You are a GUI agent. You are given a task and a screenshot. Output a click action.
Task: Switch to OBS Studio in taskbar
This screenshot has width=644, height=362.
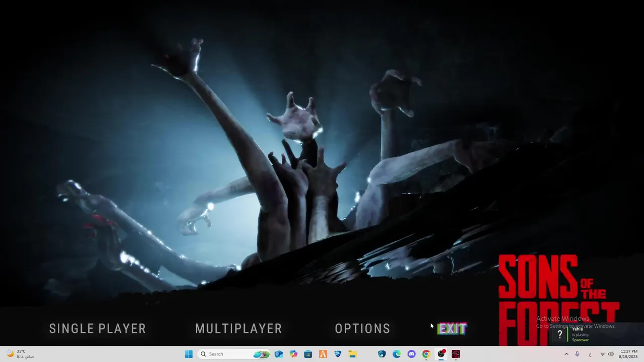(441, 354)
